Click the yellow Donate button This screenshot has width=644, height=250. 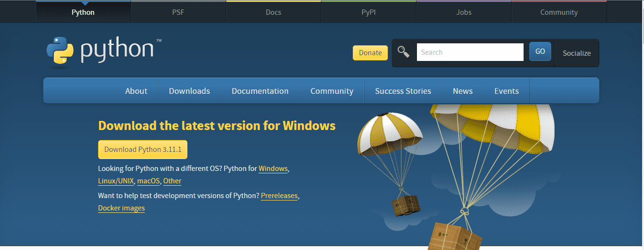tap(370, 53)
